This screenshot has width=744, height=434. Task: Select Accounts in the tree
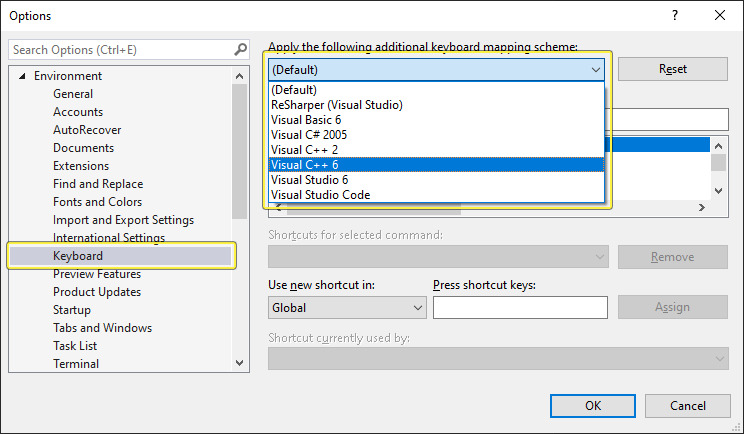78,112
